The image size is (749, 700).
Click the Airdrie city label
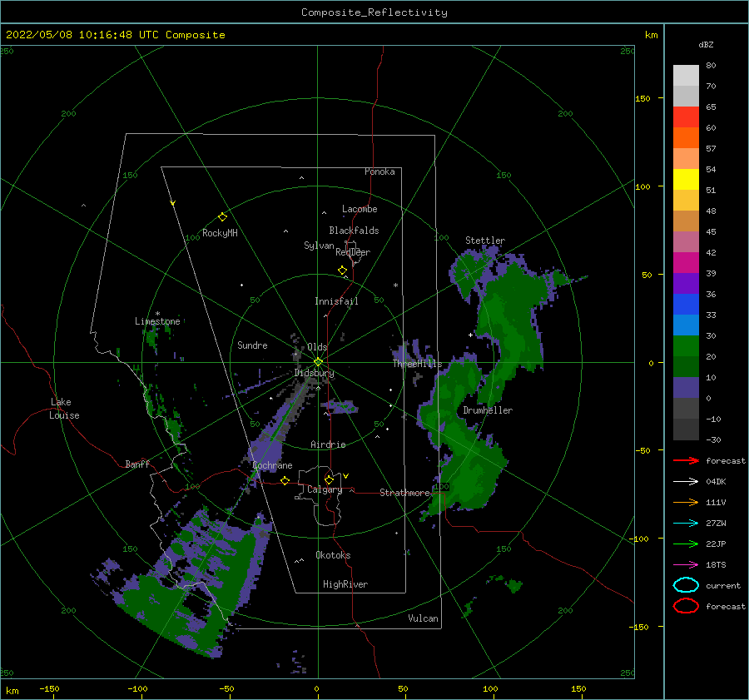point(328,444)
